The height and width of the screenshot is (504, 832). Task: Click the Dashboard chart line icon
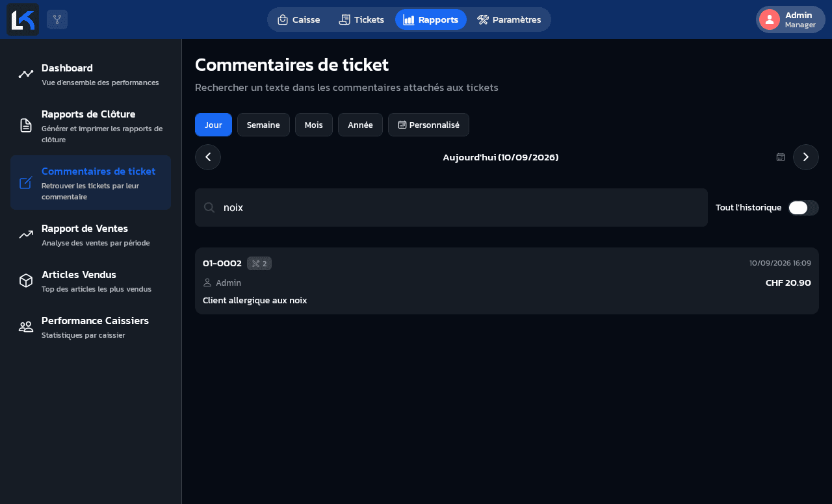point(26,74)
